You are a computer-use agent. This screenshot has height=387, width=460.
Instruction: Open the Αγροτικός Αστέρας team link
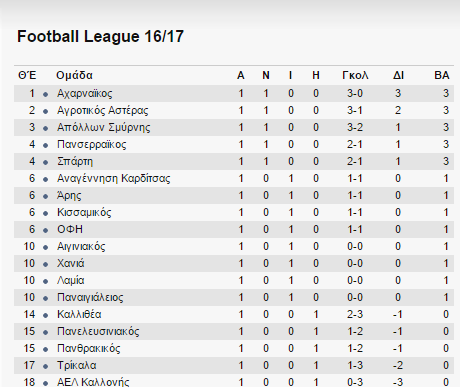(103, 111)
